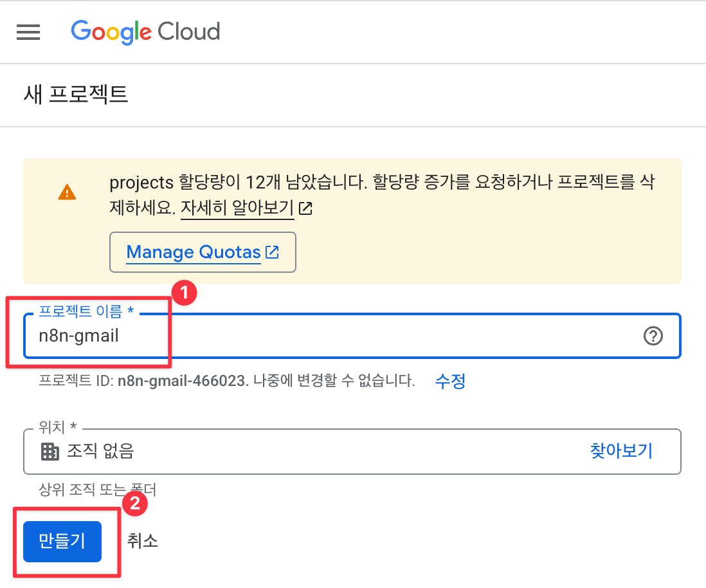Click the 상위 조직 또는 폴더 hint text
Image resolution: width=706 pixels, height=588 pixels.
pos(97,490)
